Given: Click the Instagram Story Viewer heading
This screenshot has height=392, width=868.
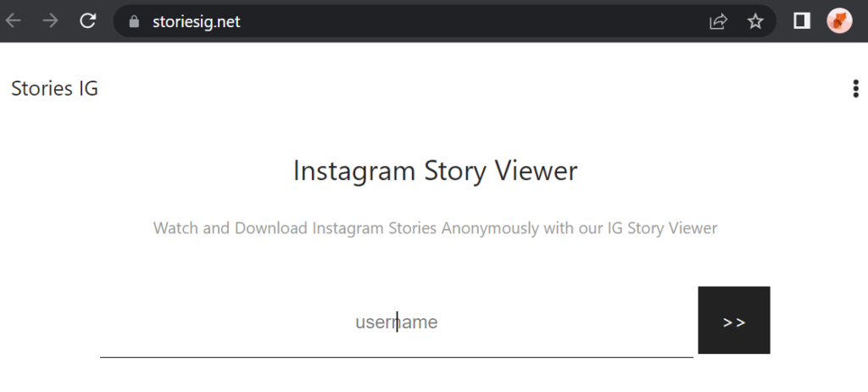Looking at the screenshot, I should [x=435, y=171].
